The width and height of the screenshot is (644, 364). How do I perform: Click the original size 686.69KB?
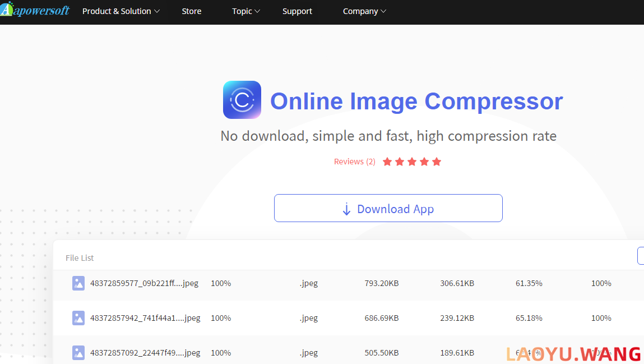(382, 318)
